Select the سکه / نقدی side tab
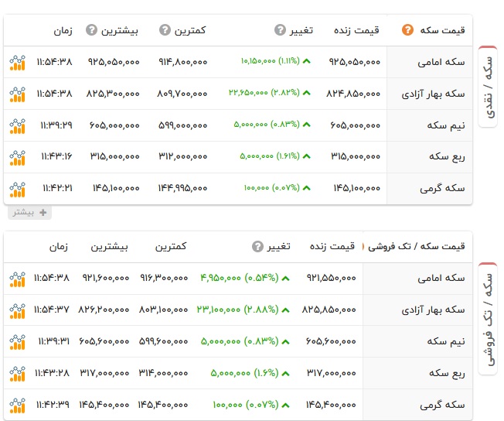Viewport: 504px width, 421px height. point(489,87)
